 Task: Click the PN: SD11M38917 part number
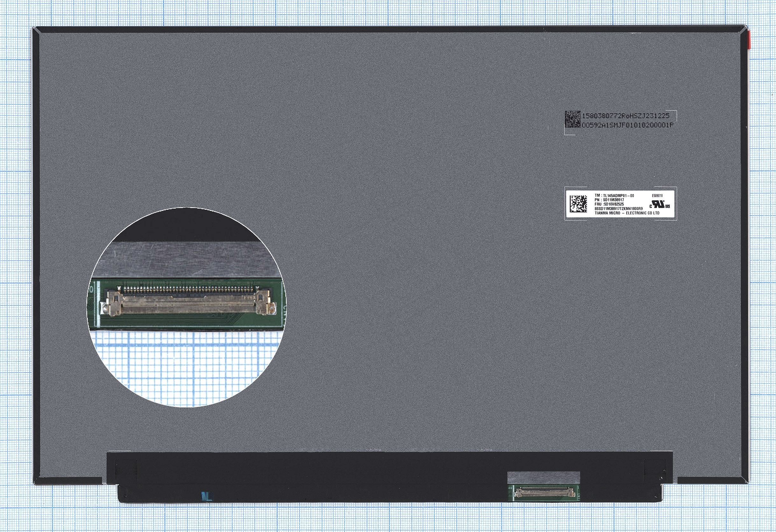point(610,200)
